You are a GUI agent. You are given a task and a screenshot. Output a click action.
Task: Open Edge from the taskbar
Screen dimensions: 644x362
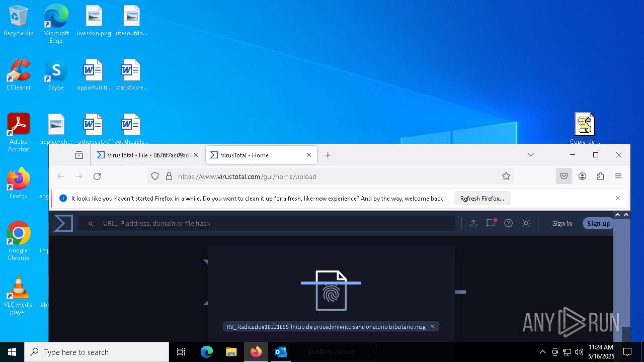click(x=207, y=352)
